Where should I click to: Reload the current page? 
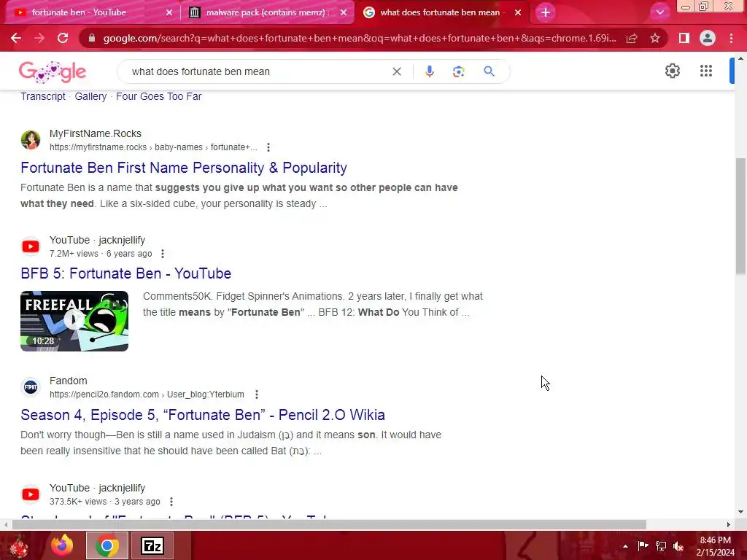(x=63, y=38)
